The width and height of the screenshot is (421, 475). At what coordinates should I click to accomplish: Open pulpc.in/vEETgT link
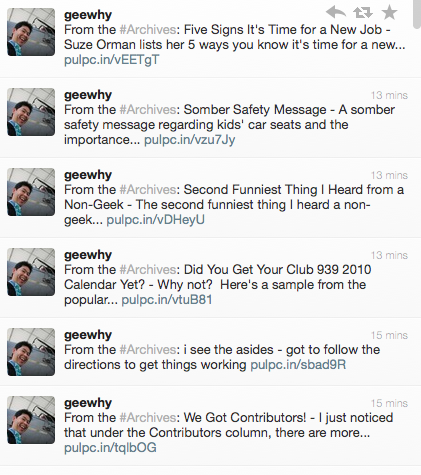click(x=111, y=60)
